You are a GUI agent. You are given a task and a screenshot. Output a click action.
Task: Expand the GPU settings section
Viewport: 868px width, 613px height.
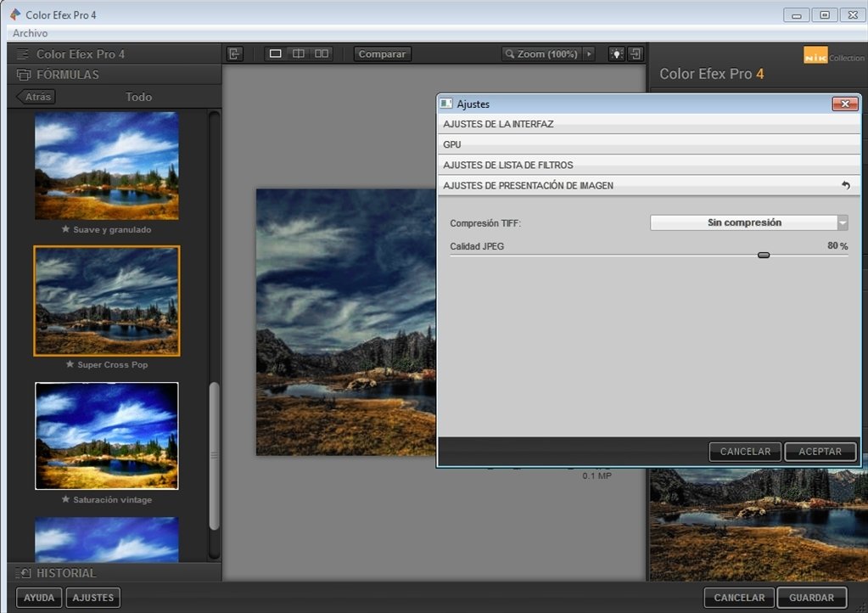coord(649,144)
